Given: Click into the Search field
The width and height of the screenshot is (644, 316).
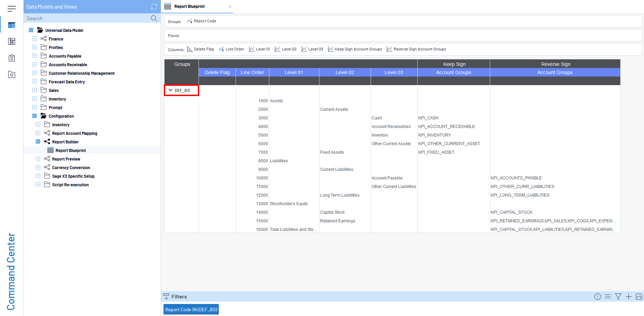Looking at the screenshot, I should [86, 19].
